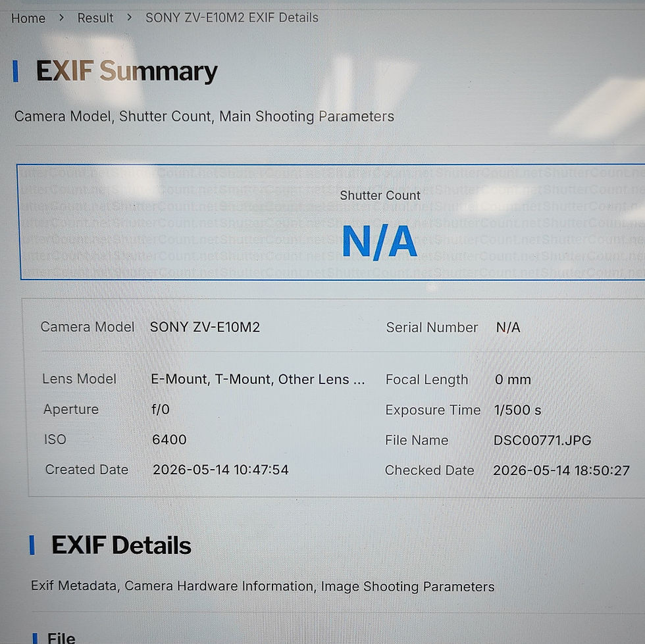
Task: Open the Result breadcrumb link
Action: pyautogui.click(x=95, y=18)
